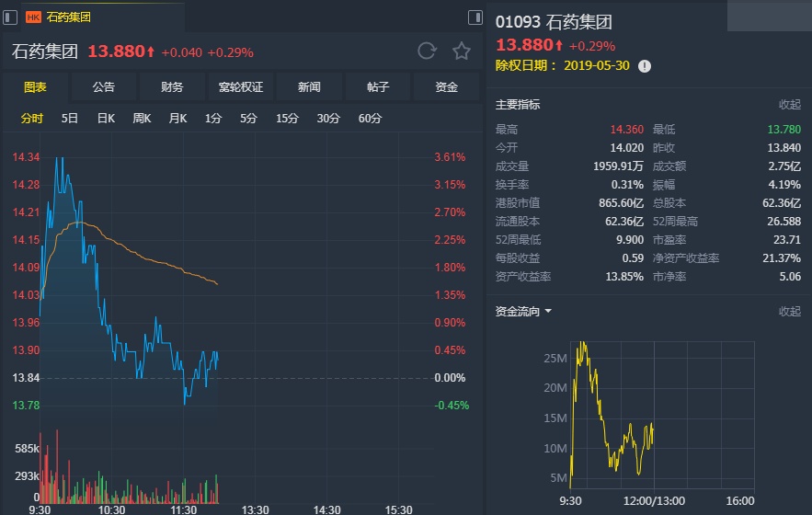This screenshot has height=515, width=812.
Task: Select the 窝轮权证 tab
Action: (x=241, y=87)
